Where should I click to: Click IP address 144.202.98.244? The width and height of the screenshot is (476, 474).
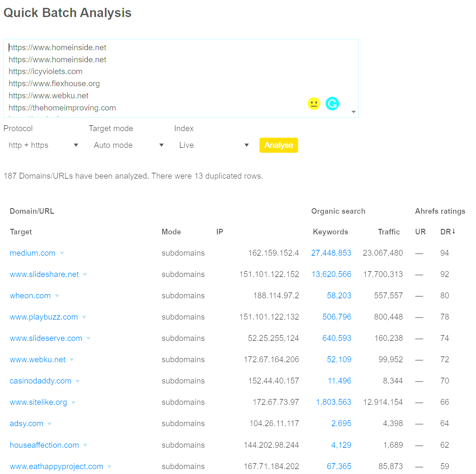point(271,445)
